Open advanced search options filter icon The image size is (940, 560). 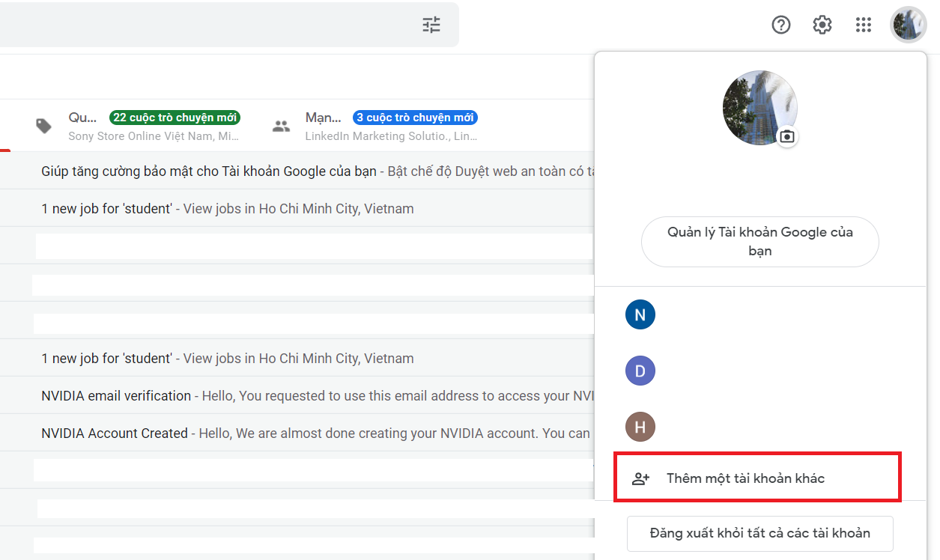click(431, 25)
